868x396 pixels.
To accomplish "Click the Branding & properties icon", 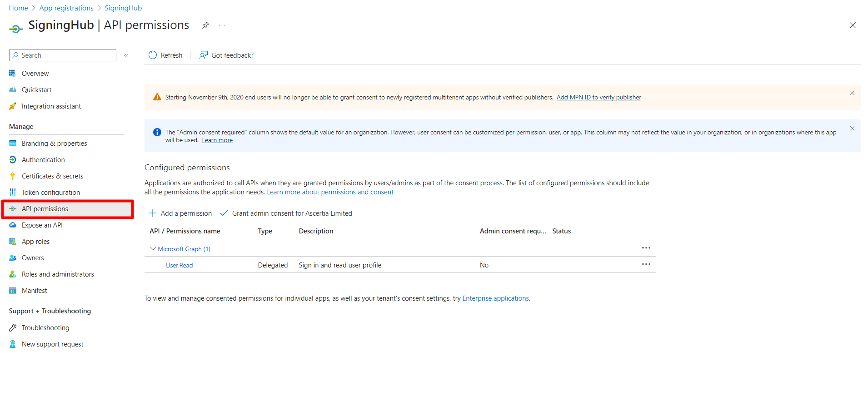I will point(13,143).
